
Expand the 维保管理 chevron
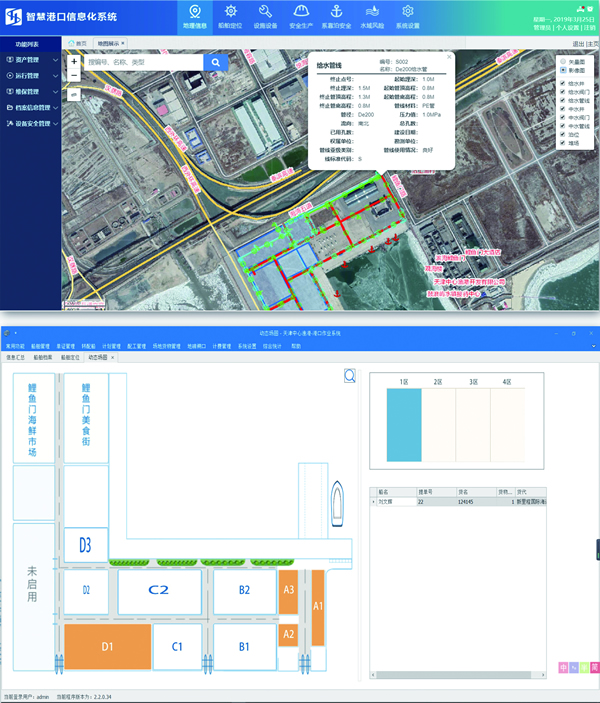55,92
